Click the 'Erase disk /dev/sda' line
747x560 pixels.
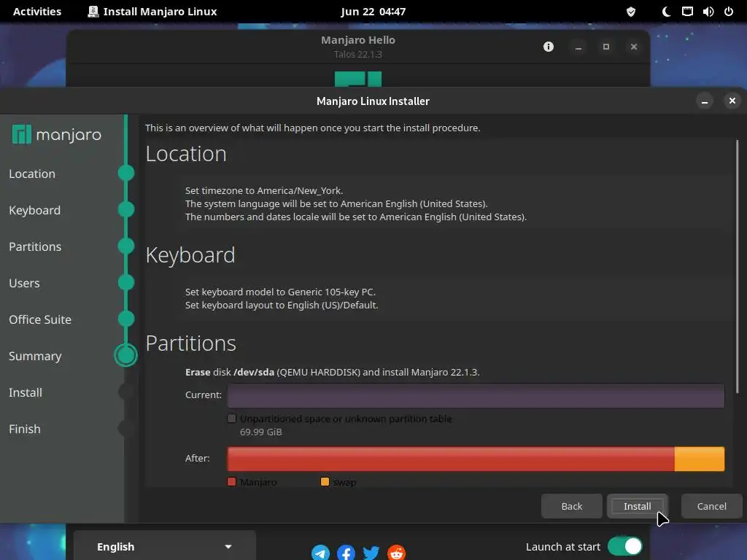(332, 373)
